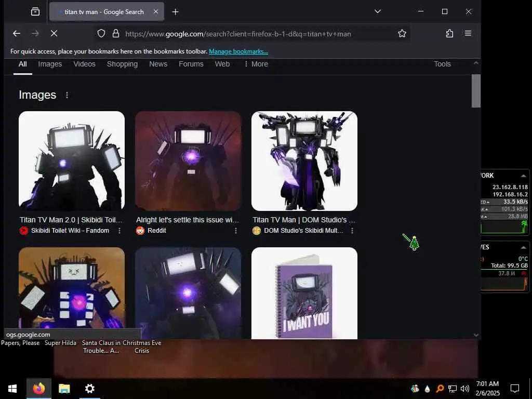The image size is (532, 399).
Task: Open the Windows Start menu
Action: coord(12,389)
